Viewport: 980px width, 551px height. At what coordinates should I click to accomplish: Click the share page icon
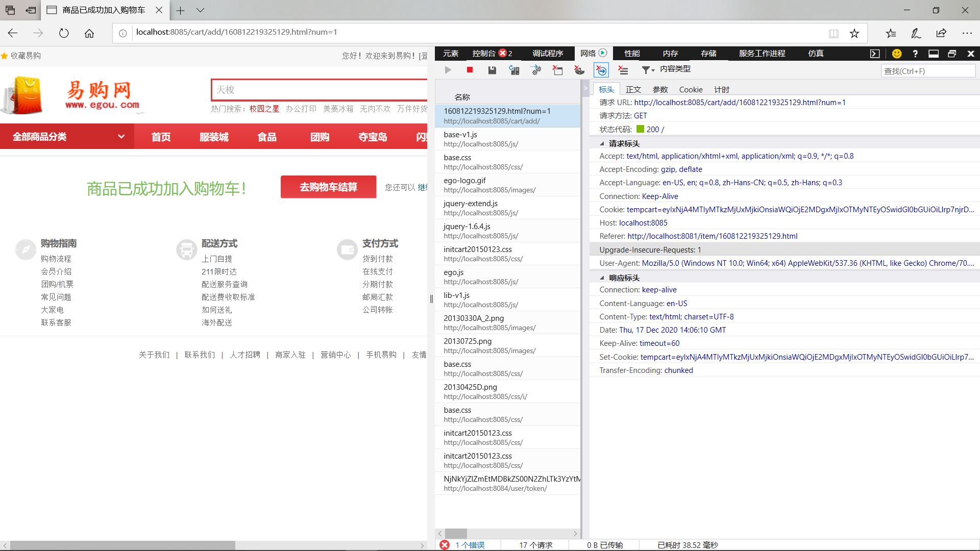[x=941, y=33]
